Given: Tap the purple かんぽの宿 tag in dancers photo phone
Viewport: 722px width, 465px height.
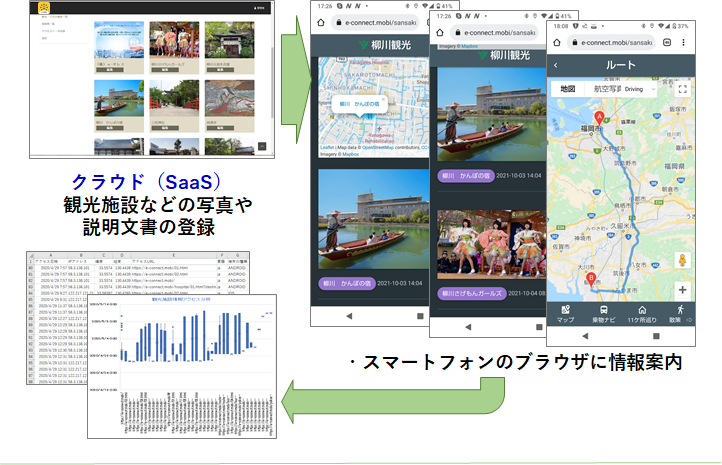Looking at the screenshot, I should click(466, 175).
